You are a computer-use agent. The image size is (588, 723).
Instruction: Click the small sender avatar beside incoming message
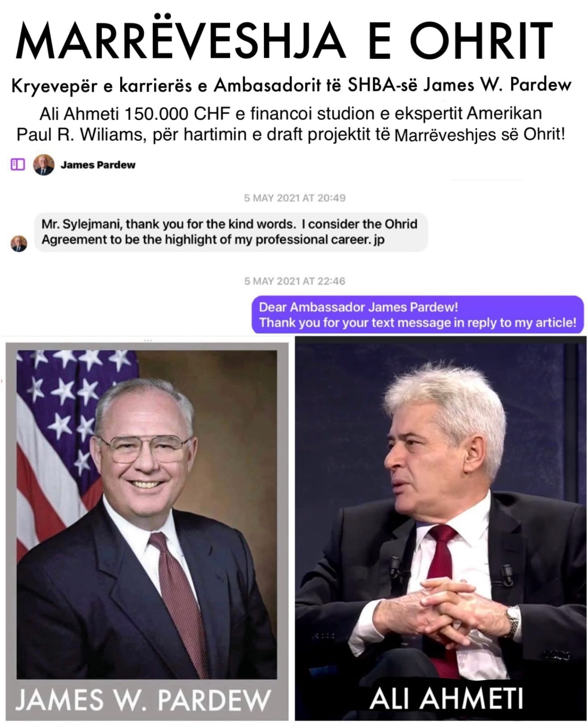coord(19,244)
